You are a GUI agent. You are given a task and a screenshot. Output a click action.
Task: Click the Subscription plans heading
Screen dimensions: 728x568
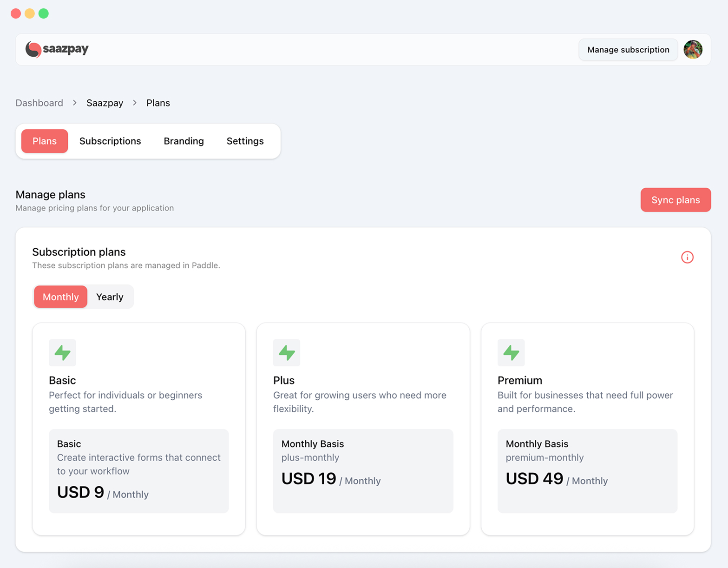(79, 252)
